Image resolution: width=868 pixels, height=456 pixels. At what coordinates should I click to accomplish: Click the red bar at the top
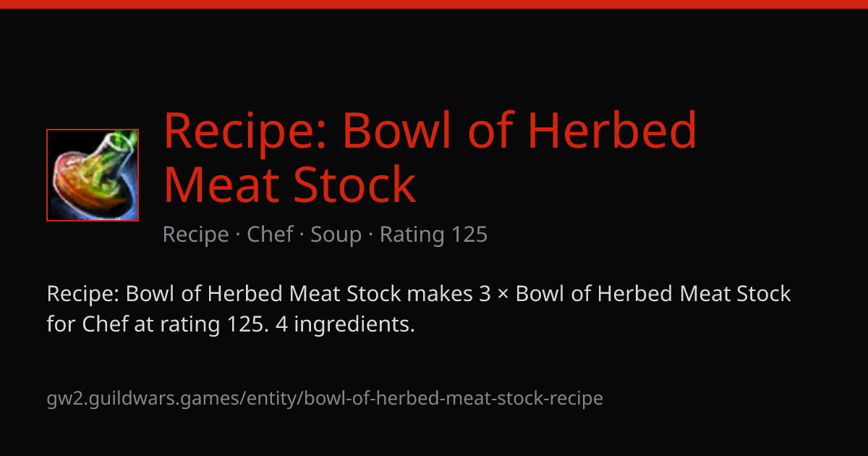tap(434, 4)
